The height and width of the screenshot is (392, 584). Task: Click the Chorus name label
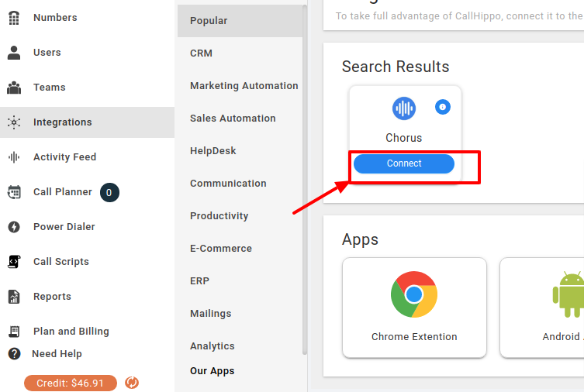(404, 138)
